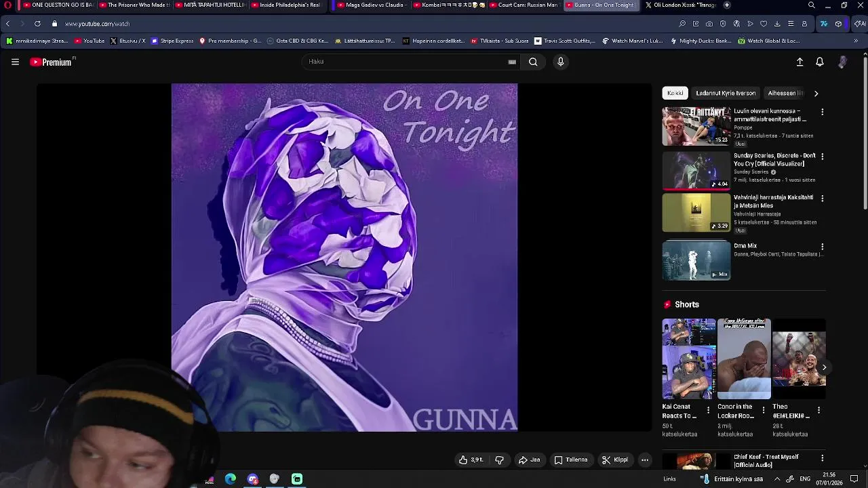868x488 pixels.
Task: Open options for the Theo short
Action: [818, 410]
